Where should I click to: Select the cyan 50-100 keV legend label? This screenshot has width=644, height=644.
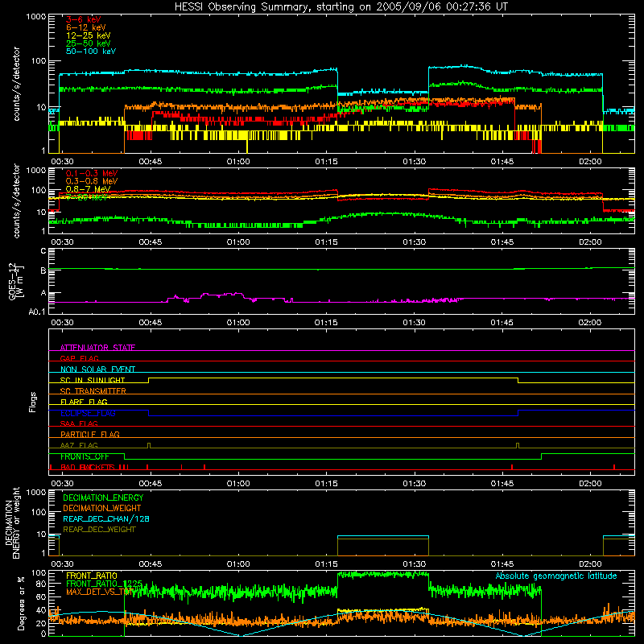pyautogui.click(x=90, y=52)
